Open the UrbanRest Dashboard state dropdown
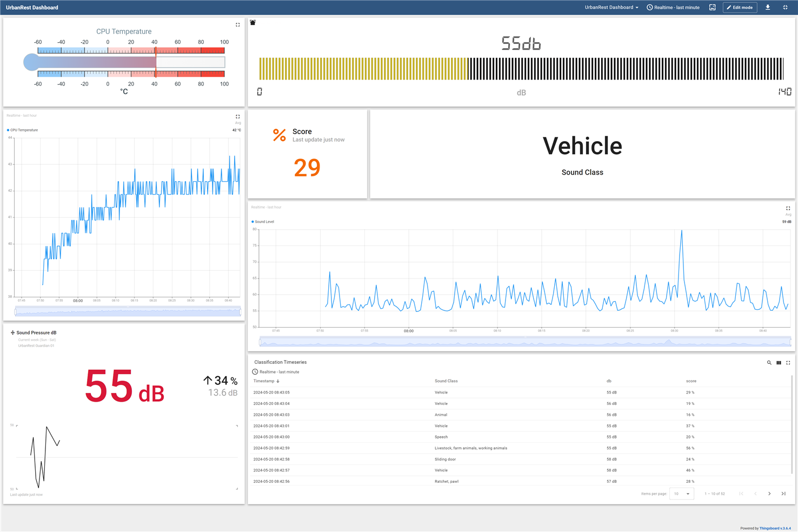The width and height of the screenshot is (798, 532). 611,8
